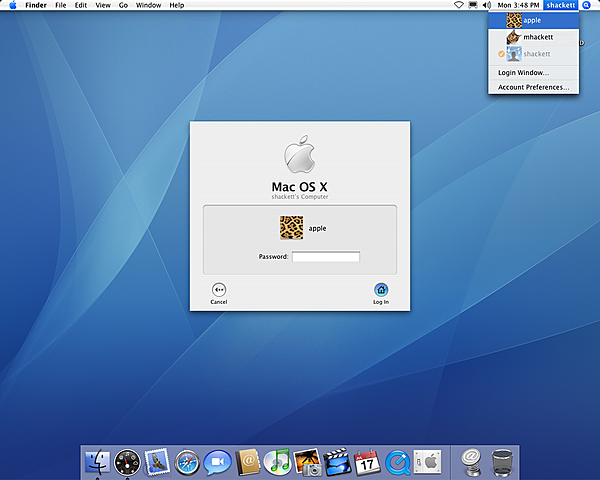This screenshot has height=480, width=600.
Task: Open Finder from the Dock
Action: coord(97,462)
